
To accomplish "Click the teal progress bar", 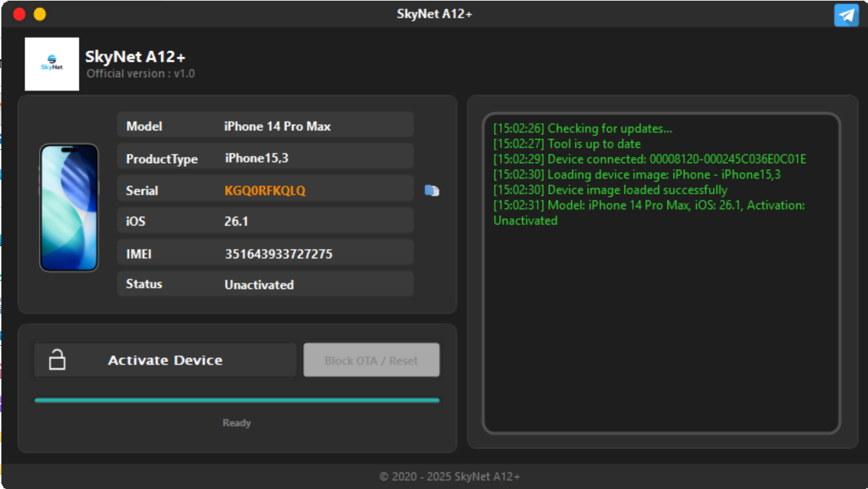I will tap(237, 400).
